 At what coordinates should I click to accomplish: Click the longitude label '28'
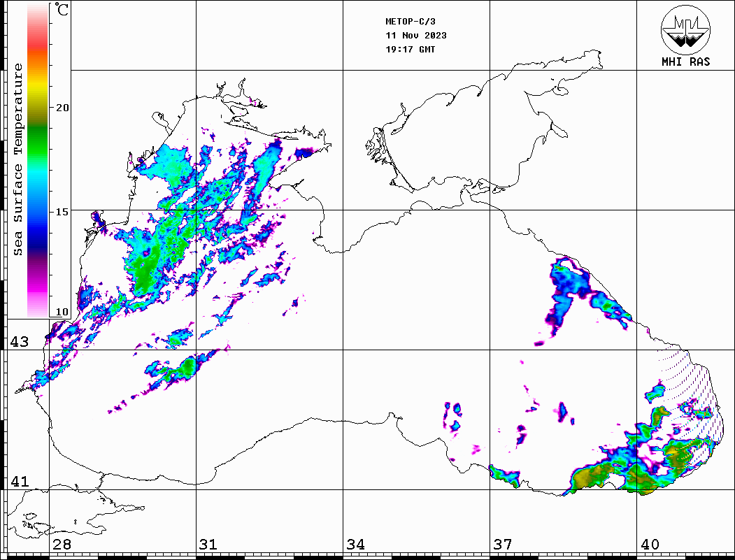click(x=62, y=545)
